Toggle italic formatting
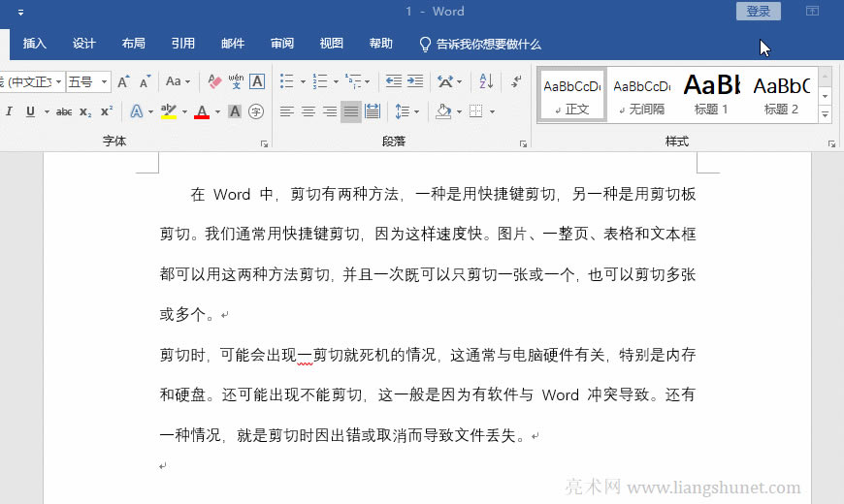Screen dimensions: 844x504 pos(10,111)
